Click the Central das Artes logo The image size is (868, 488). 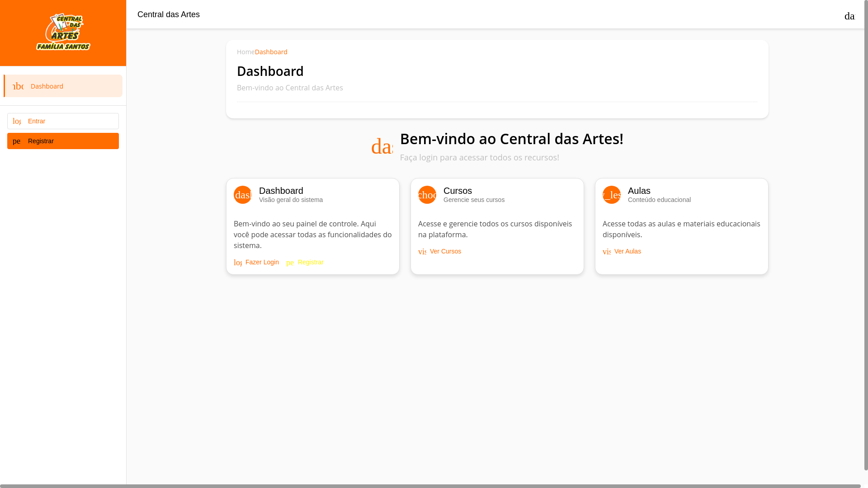(x=63, y=32)
